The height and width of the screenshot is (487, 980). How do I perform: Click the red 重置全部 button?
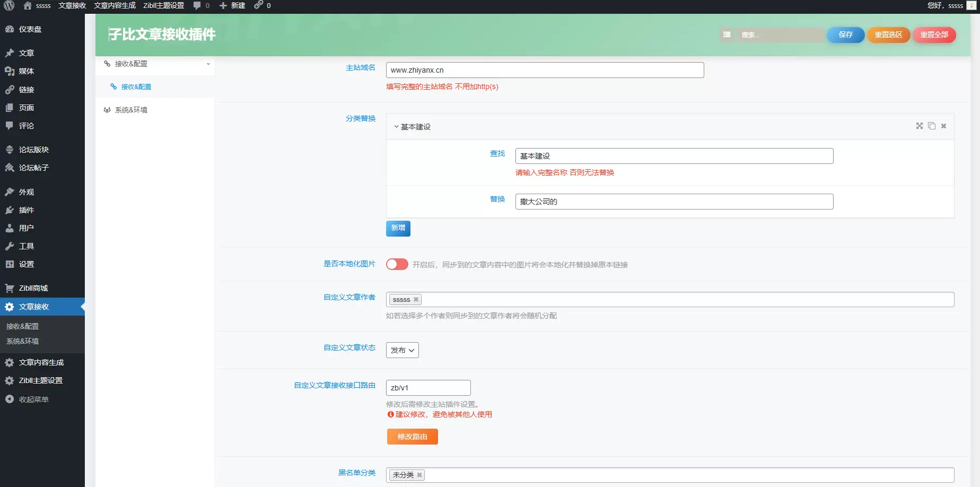tap(934, 34)
